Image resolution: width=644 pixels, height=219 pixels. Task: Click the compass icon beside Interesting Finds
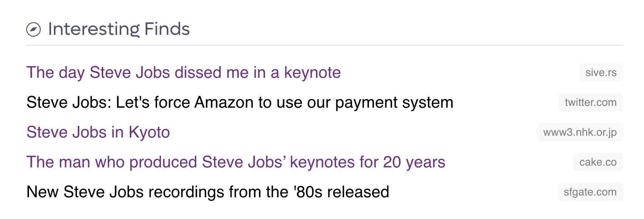[33, 30]
